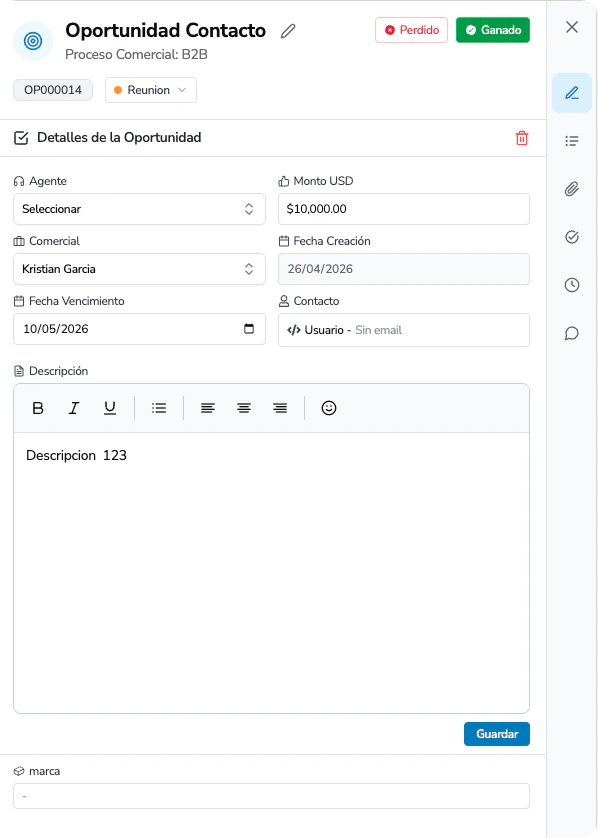Open the edit tab in the sidebar
Viewport: 598px width, 838px height.
point(572,93)
